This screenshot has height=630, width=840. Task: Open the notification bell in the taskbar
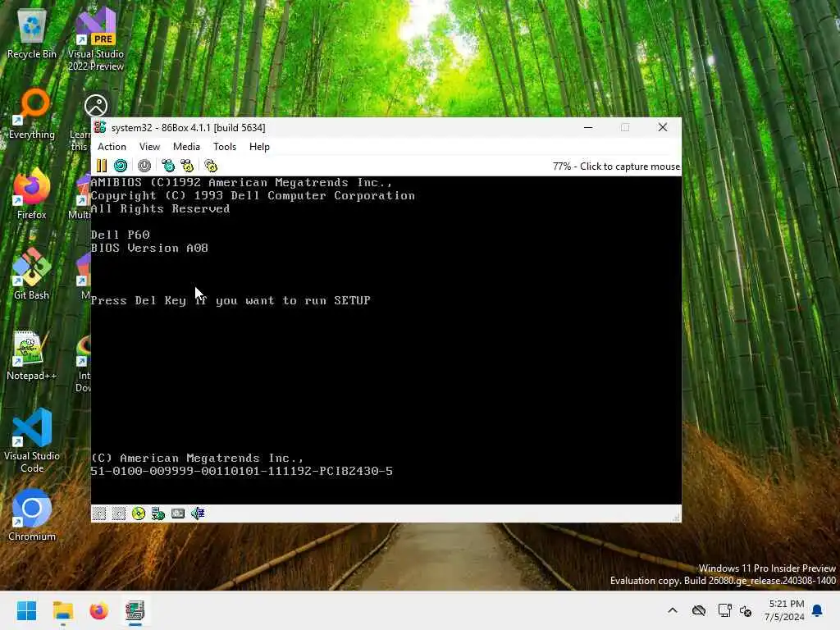818,610
